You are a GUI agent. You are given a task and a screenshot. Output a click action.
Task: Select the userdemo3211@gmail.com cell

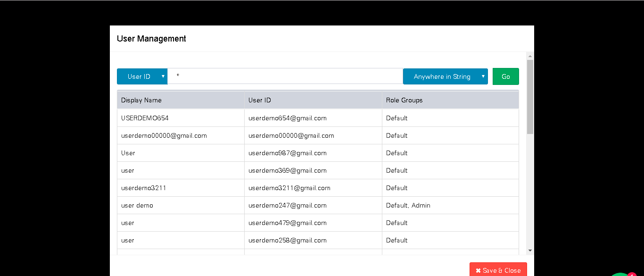[314, 188]
